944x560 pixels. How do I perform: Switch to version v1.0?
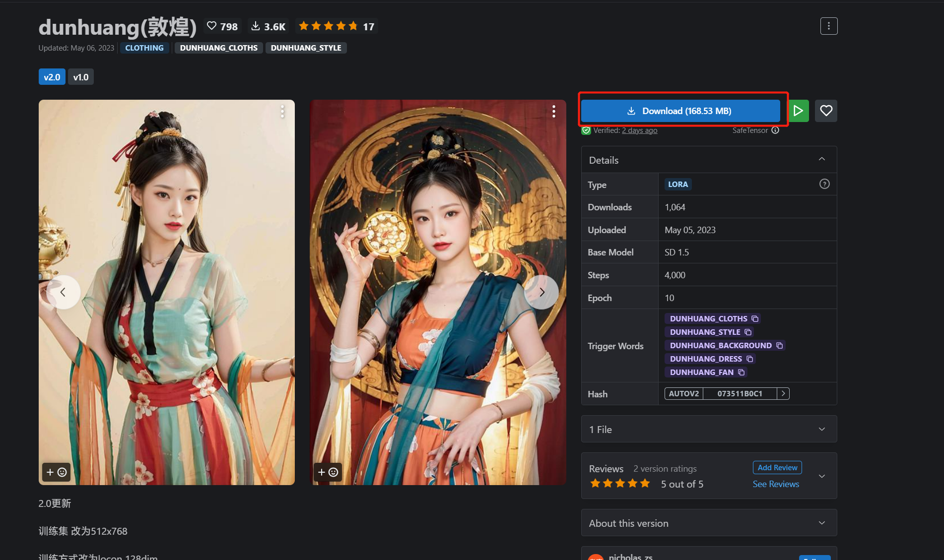80,77
